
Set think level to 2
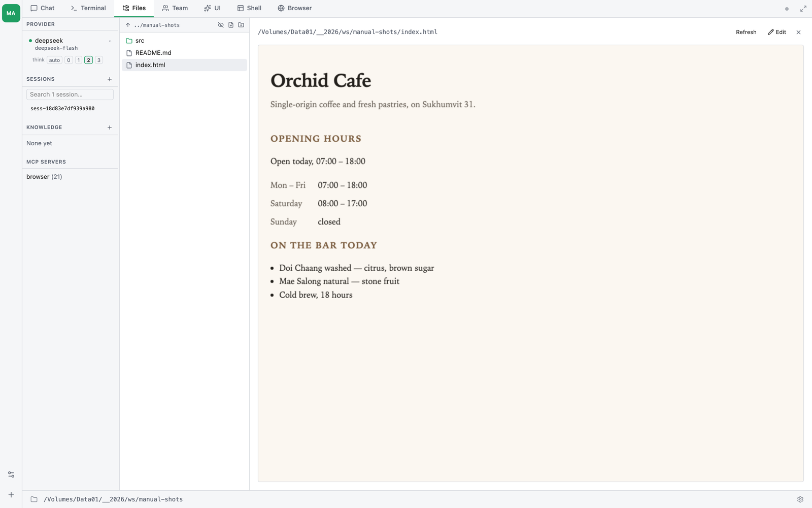click(88, 60)
